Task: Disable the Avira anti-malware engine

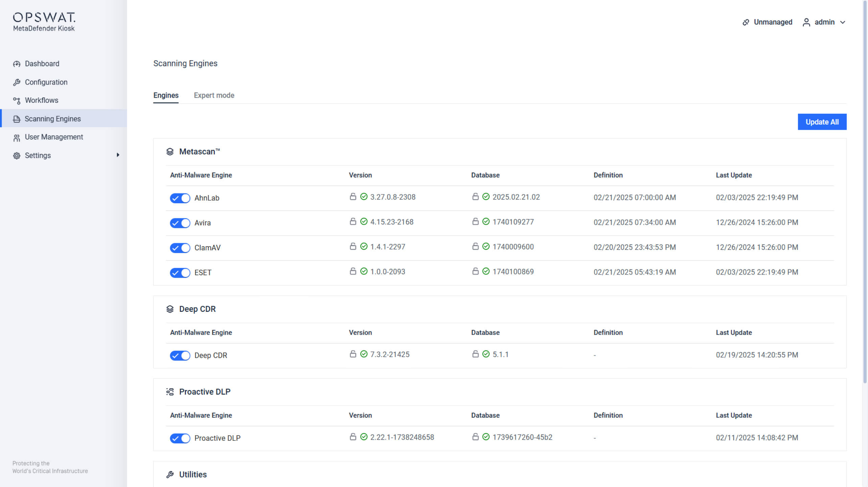Action: (x=180, y=223)
